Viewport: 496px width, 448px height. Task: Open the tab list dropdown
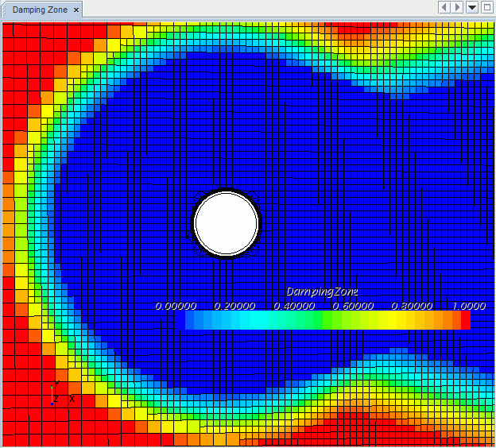pyautogui.click(x=472, y=7)
